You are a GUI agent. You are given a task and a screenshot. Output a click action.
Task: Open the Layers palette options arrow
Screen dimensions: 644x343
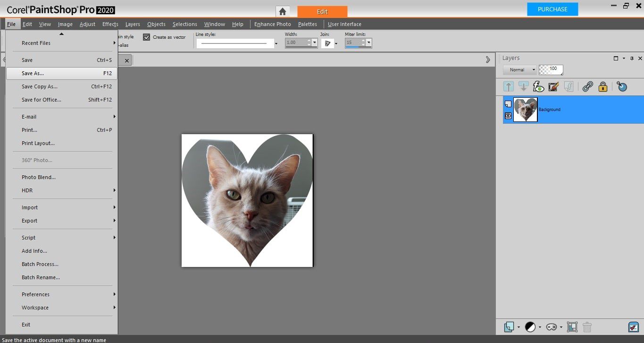pyautogui.click(x=624, y=58)
